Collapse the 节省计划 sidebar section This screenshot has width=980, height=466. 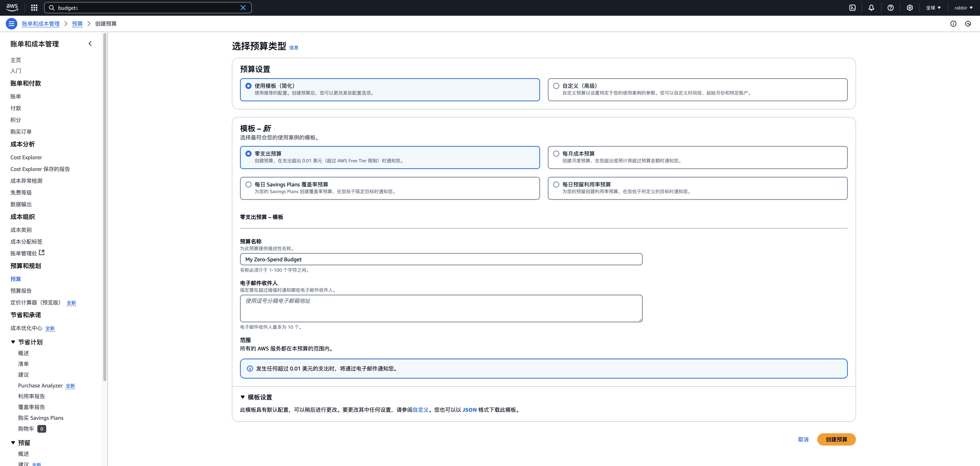pyautogui.click(x=13, y=342)
